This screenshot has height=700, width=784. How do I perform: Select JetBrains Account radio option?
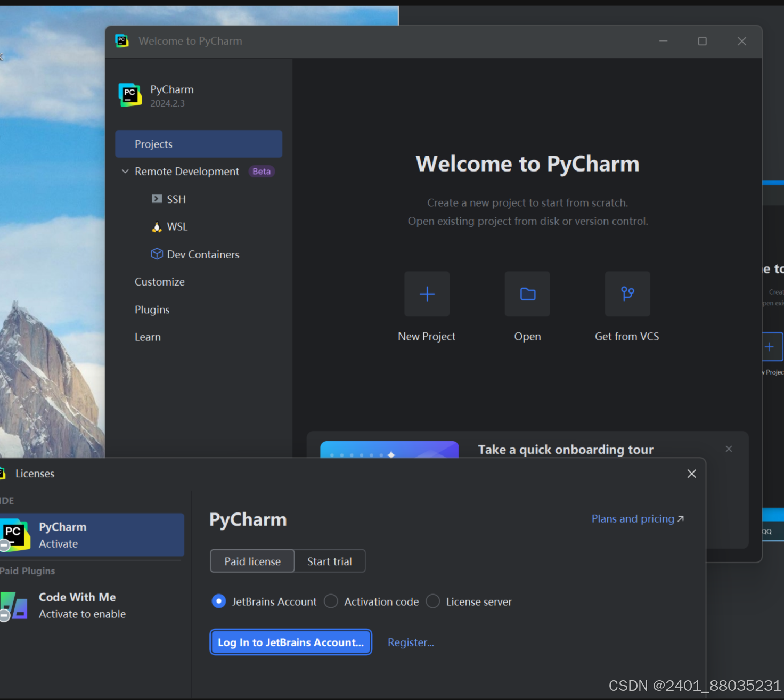pyautogui.click(x=219, y=601)
